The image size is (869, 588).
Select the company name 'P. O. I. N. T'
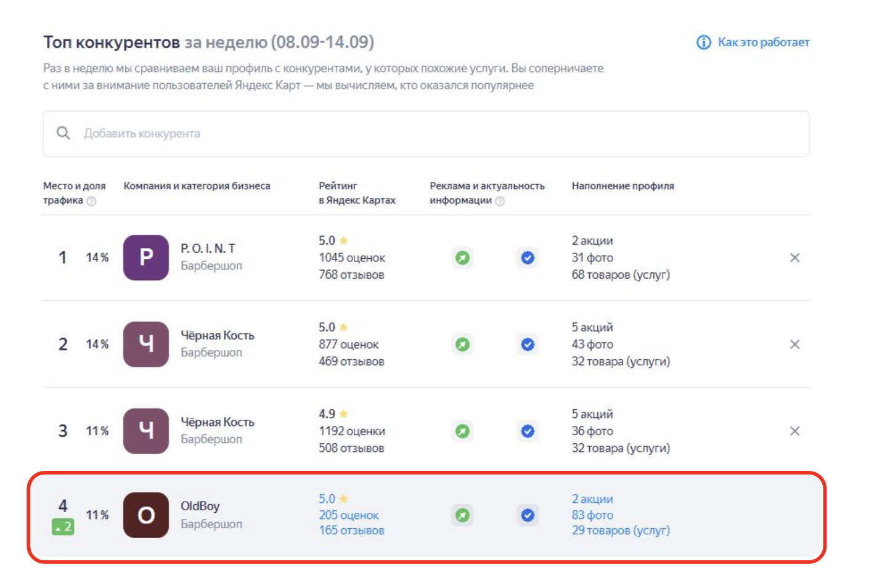pos(208,248)
